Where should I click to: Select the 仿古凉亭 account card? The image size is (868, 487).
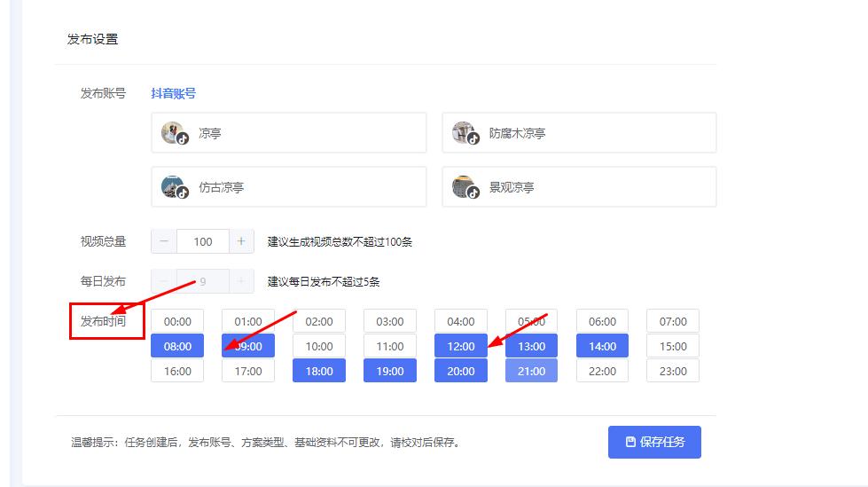coord(288,187)
